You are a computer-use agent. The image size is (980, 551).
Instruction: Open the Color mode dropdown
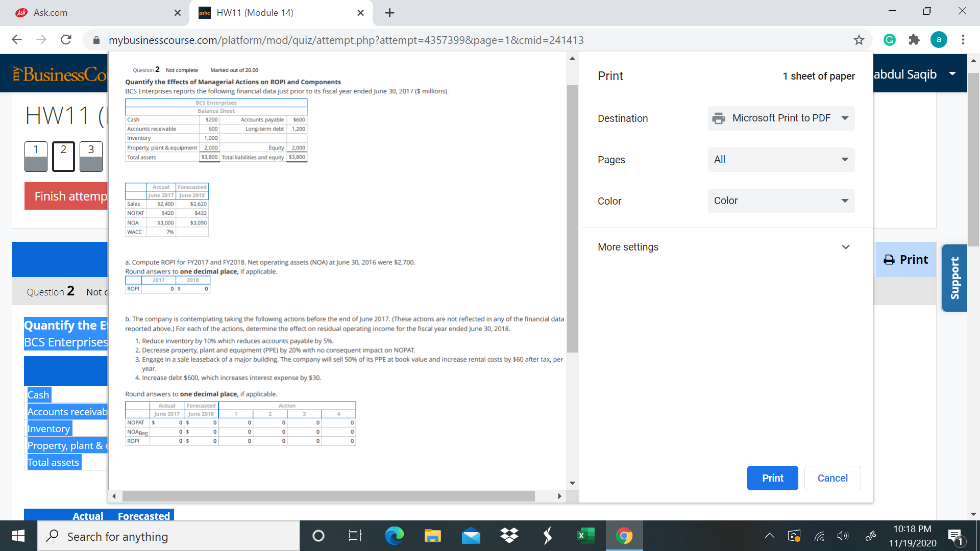tap(781, 201)
